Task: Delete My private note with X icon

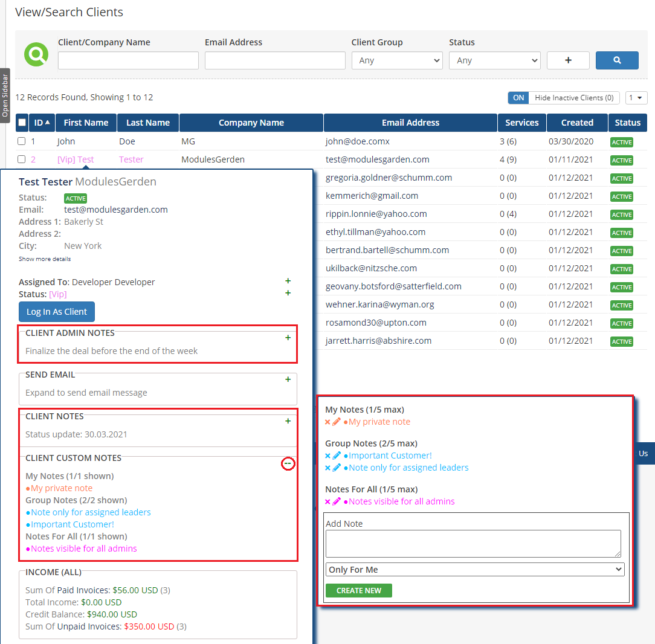Action: coord(328,422)
